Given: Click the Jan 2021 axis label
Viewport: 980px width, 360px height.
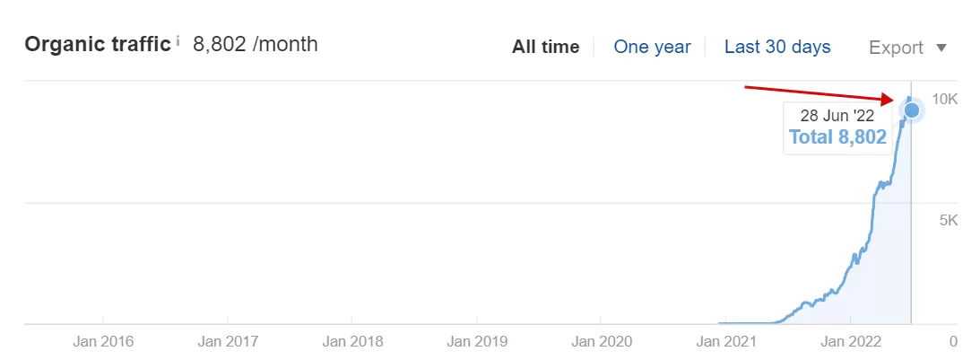Looking at the screenshot, I should click(x=726, y=341).
